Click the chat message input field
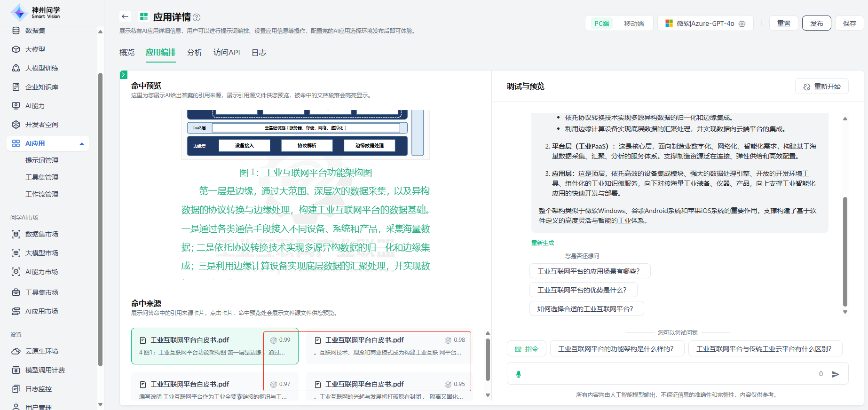Viewport: 868px width, 410px height. click(x=668, y=374)
